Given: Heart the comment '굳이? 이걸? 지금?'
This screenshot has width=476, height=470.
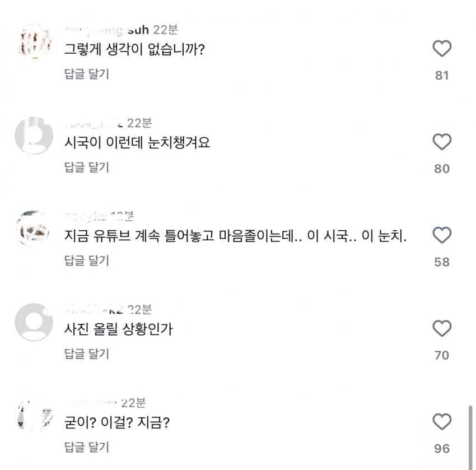Looking at the screenshot, I should coord(442,422).
